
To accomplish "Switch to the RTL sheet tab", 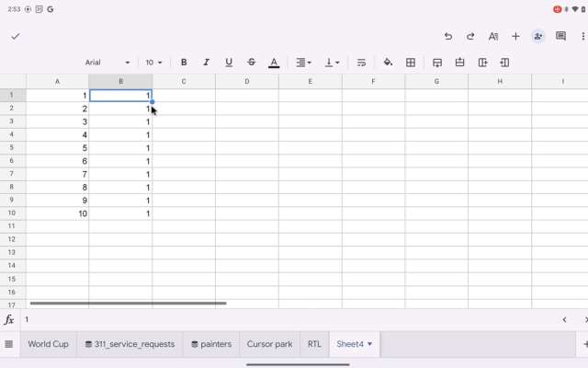I will [x=314, y=344].
